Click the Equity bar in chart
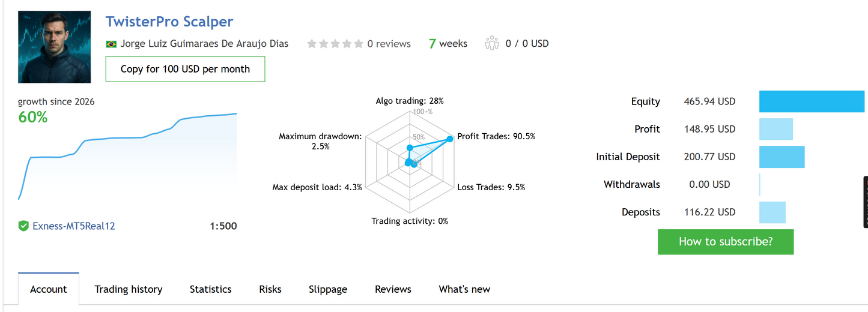The height and width of the screenshot is (312, 868). (811, 101)
